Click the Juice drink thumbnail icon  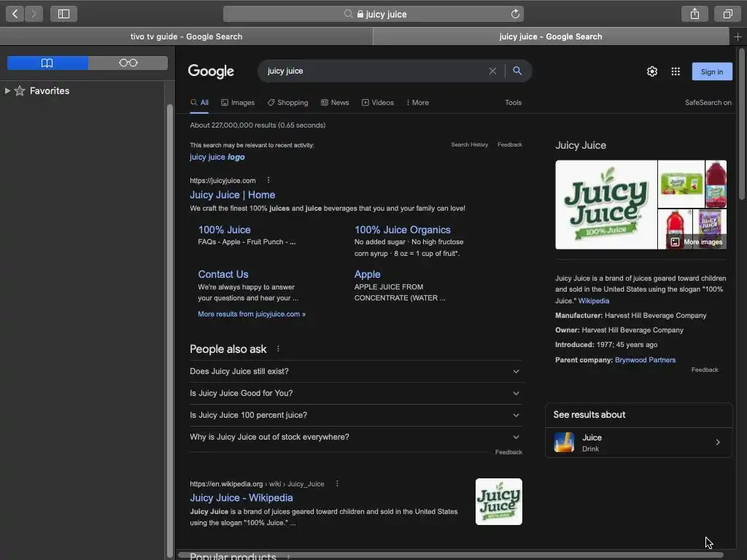pos(564,443)
